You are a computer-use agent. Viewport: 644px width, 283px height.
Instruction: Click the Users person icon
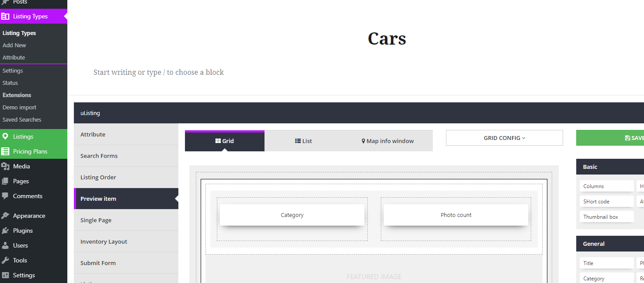click(5, 245)
